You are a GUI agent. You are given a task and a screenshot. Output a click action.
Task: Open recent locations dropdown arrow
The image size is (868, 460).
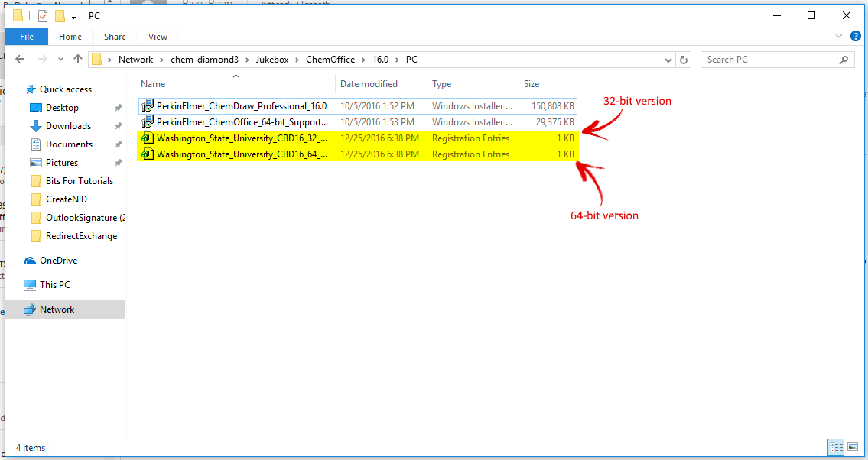[60, 60]
